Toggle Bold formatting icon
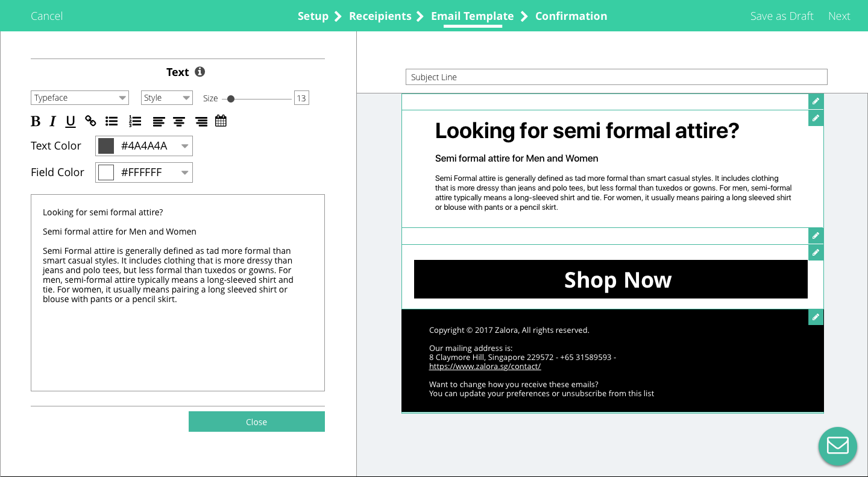868x477 pixels. 36,121
